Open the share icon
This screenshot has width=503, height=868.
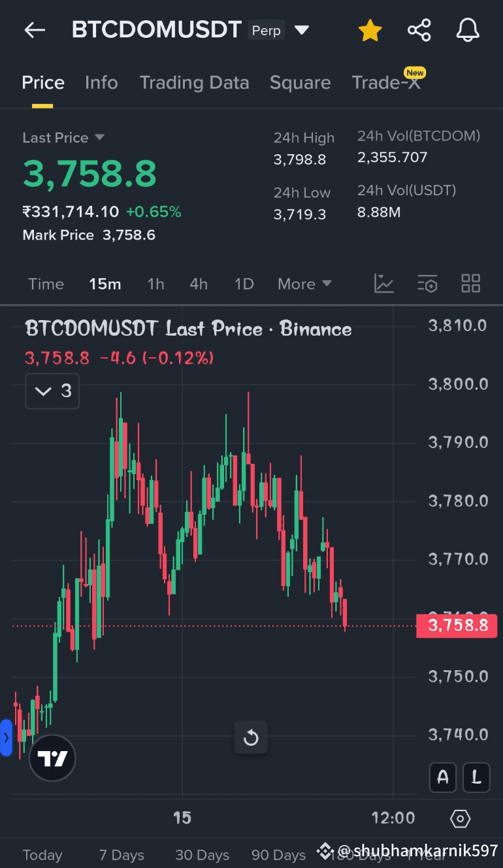[x=419, y=31]
